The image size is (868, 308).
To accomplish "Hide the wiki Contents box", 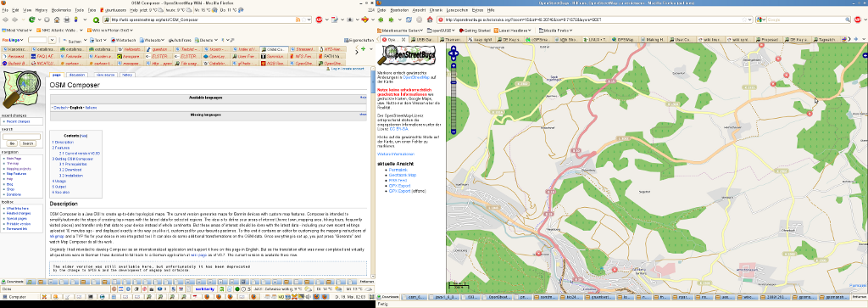I will point(84,135).
